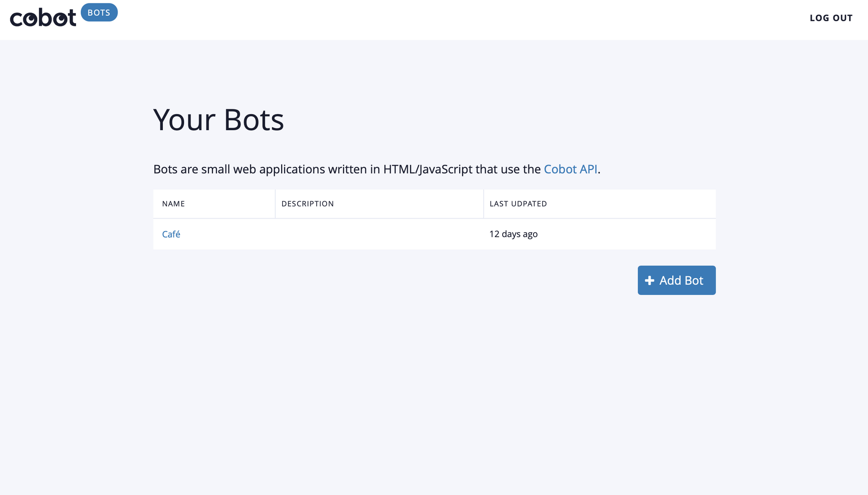Screen dimensions: 868x495
Task: Click the Your Bots heading
Action: (218, 120)
